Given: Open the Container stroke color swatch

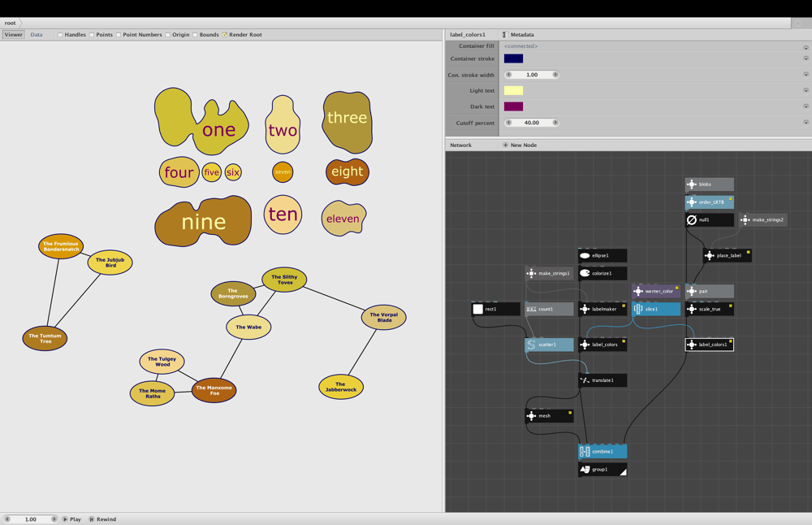Looking at the screenshot, I should 513,59.
